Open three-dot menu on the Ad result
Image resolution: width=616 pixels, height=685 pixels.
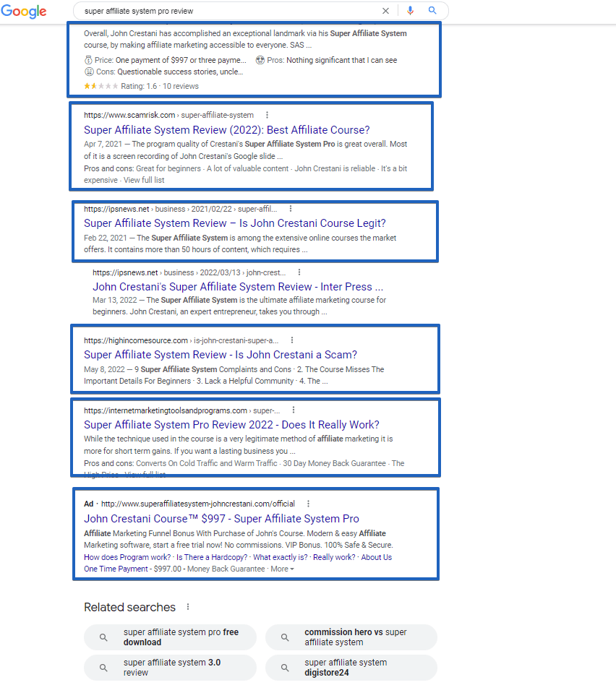(x=308, y=504)
